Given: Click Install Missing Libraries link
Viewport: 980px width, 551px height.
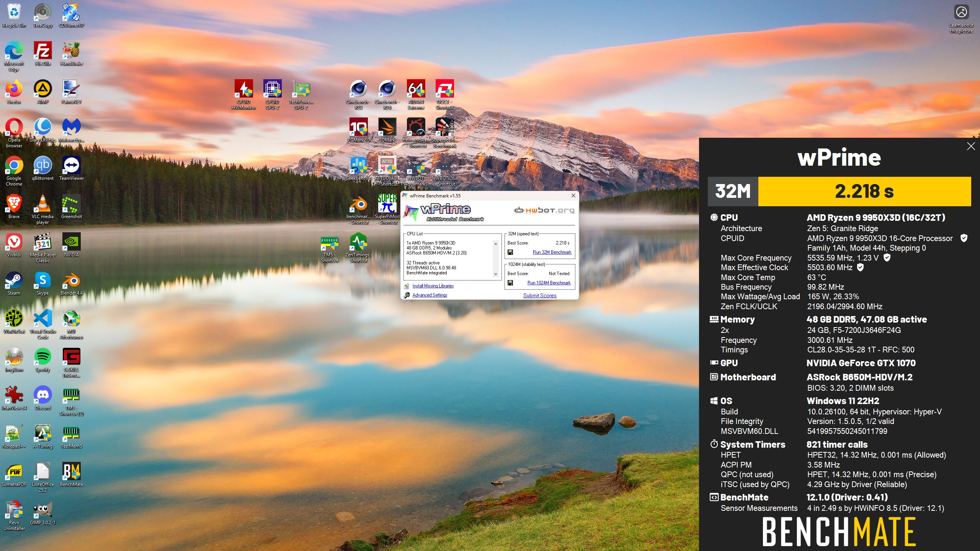Looking at the screenshot, I should coord(433,286).
